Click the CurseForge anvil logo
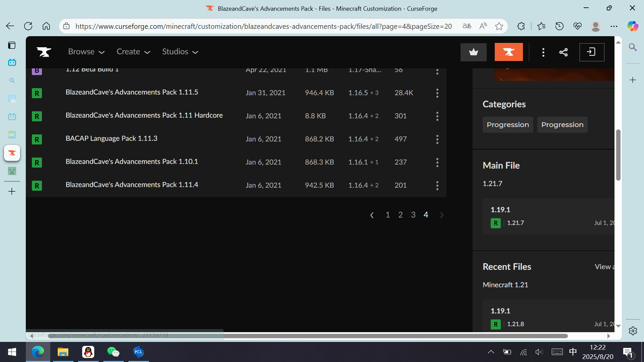The width and height of the screenshot is (644, 362). [44, 52]
